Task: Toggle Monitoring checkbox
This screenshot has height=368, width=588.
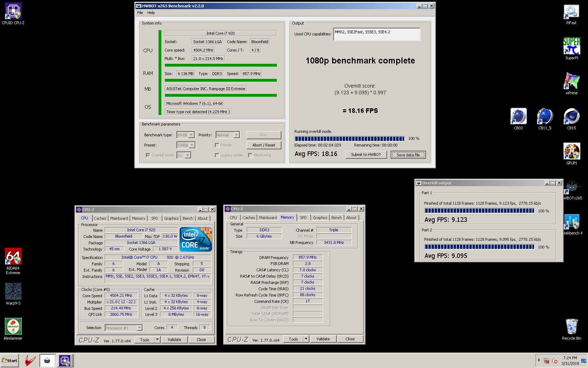Action: [x=250, y=155]
